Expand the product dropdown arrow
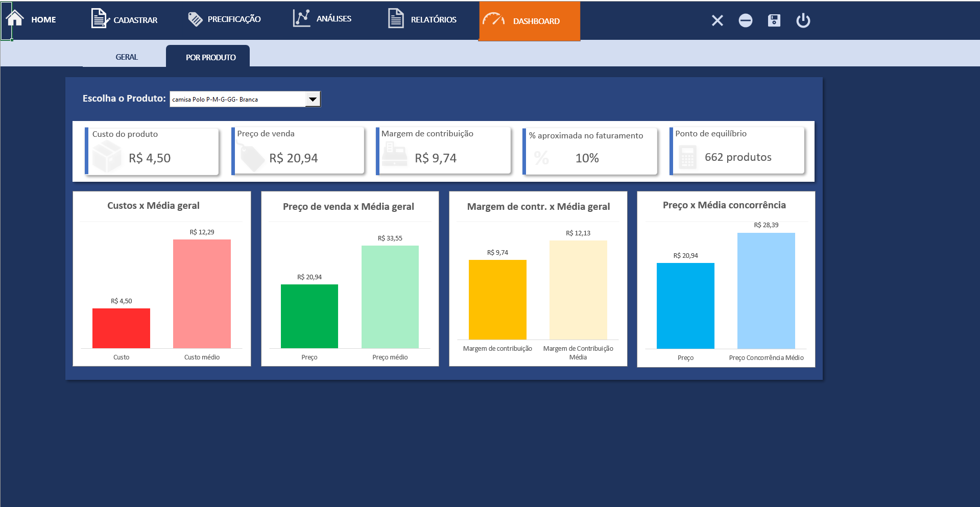Screen dimensions: 980x507 [x=313, y=99]
